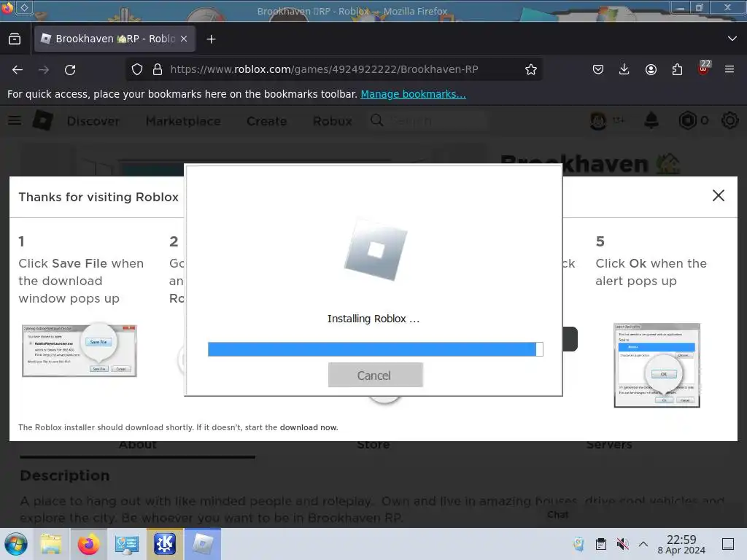Image resolution: width=747 pixels, height=560 pixels.
Task: Open the Chat bar
Action: click(558, 515)
